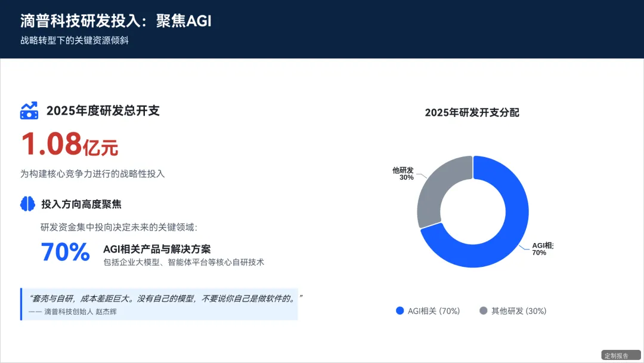Viewport: 644px width, 363px height.
Task: Click the AGI相 70% chart data label
Action: (543, 249)
